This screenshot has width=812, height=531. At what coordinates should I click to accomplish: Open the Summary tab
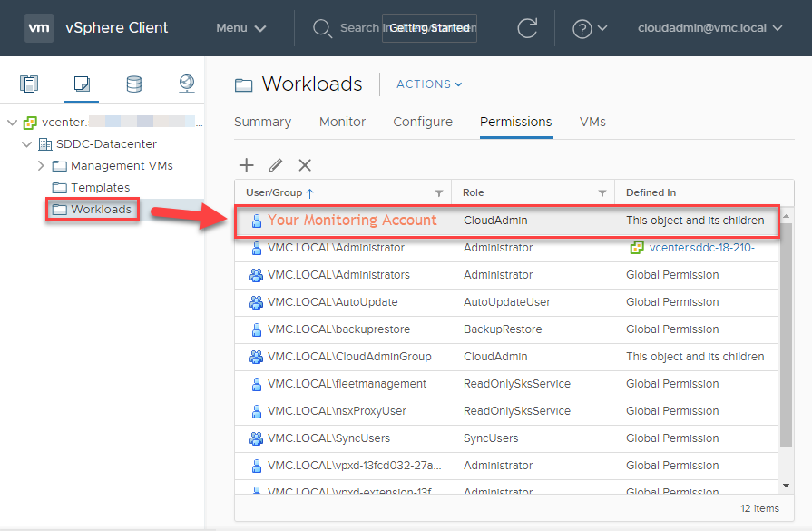coord(262,122)
